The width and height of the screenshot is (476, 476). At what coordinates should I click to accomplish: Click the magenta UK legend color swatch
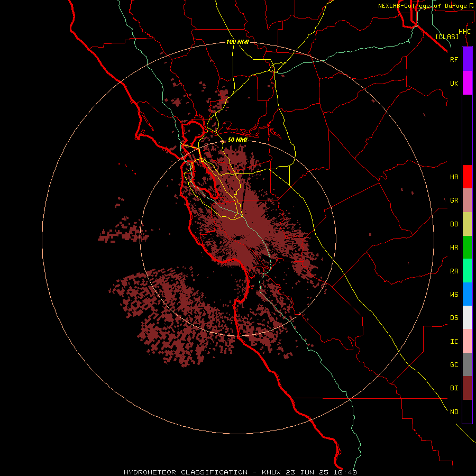tap(467, 83)
